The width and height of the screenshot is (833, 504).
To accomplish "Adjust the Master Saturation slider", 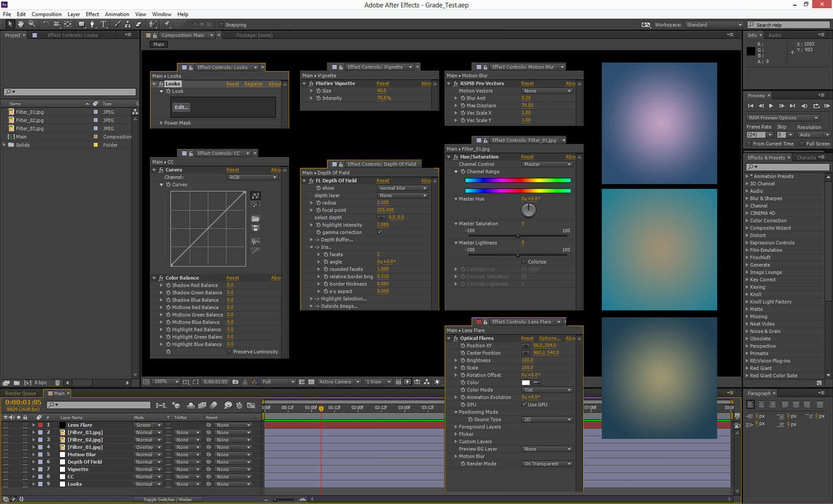I will pyautogui.click(x=518, y=236).
